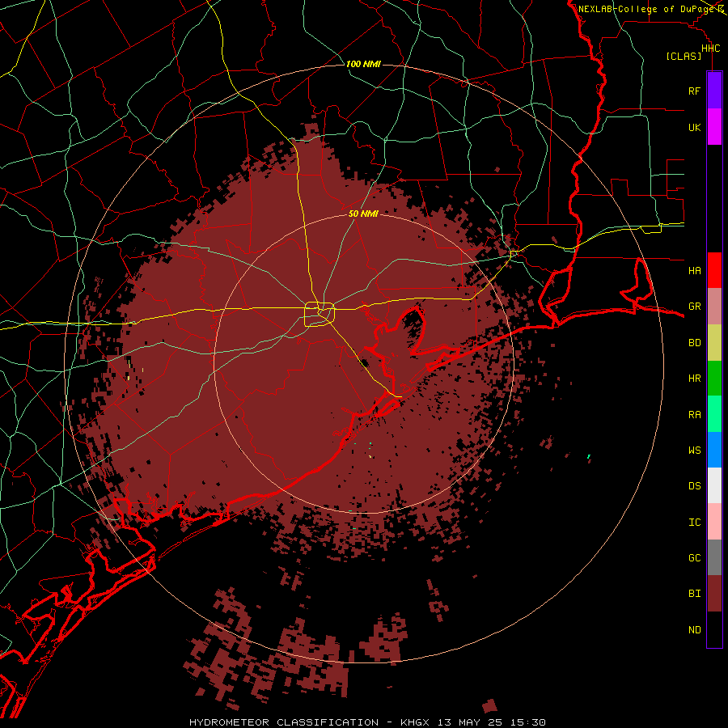Click the IC legend label

695,523
